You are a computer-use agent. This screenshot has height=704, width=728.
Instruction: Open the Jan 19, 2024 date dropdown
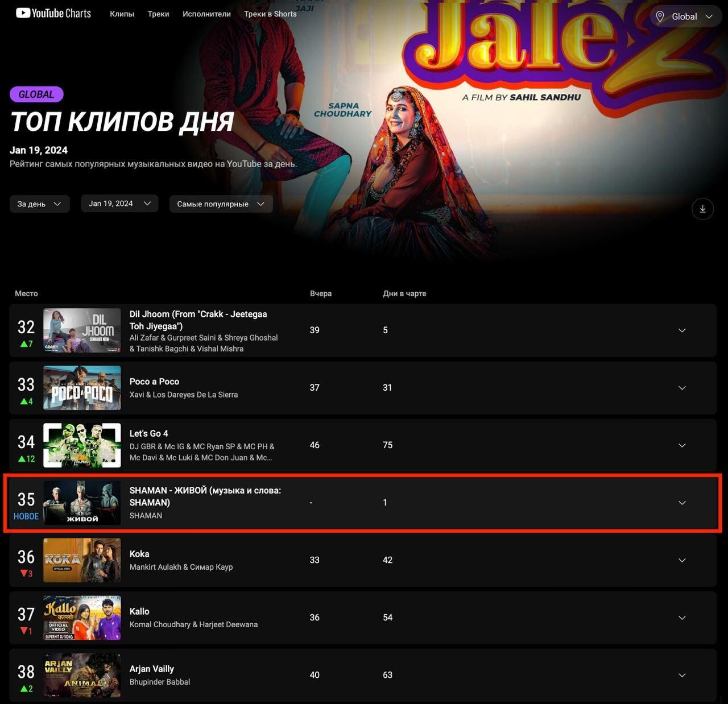119,204
